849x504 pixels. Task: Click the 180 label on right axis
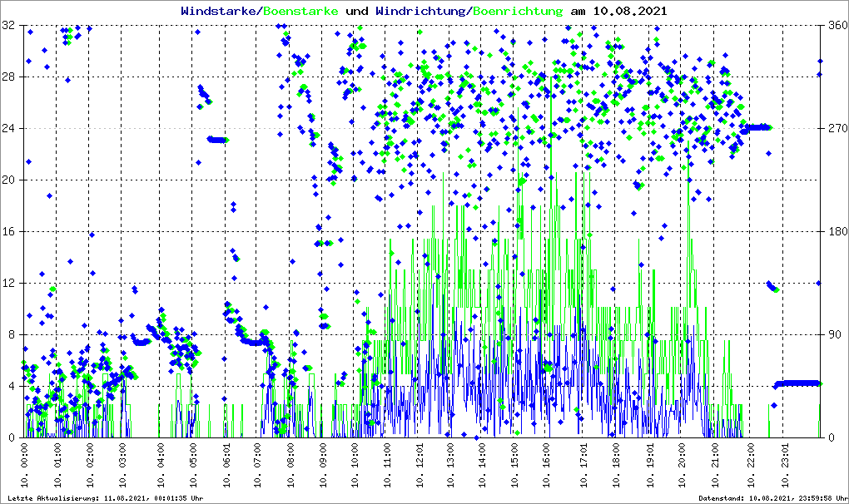click(x=835, y=232)
